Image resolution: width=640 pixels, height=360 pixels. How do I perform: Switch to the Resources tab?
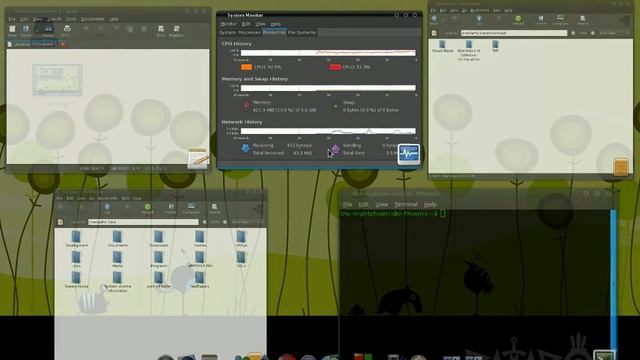tap(274, 32)
